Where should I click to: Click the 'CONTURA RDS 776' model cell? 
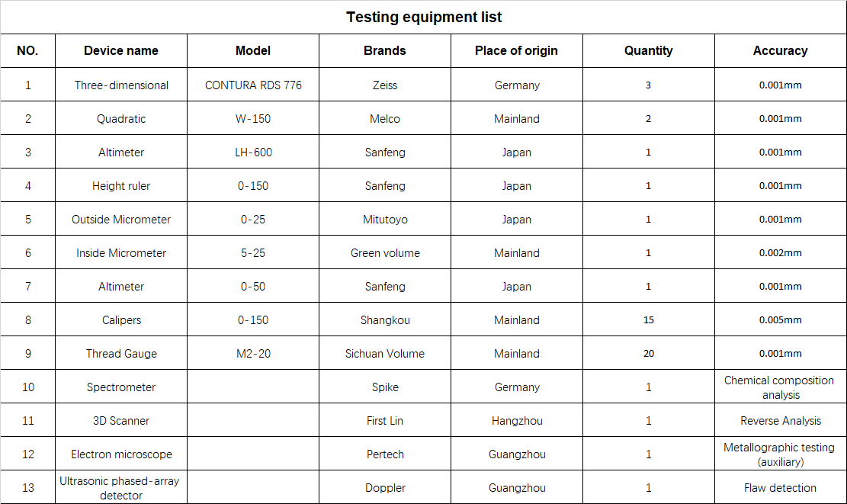click(253, 85)
